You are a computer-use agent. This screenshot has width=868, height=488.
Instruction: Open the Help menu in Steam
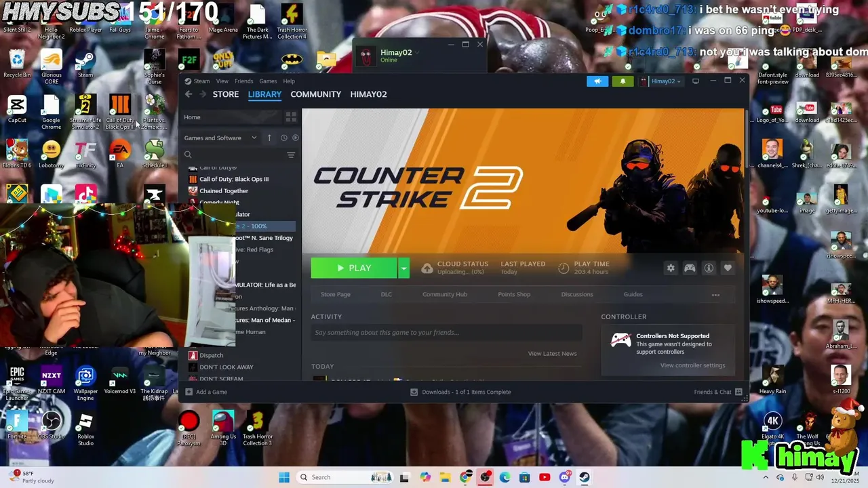click(289, 81)
